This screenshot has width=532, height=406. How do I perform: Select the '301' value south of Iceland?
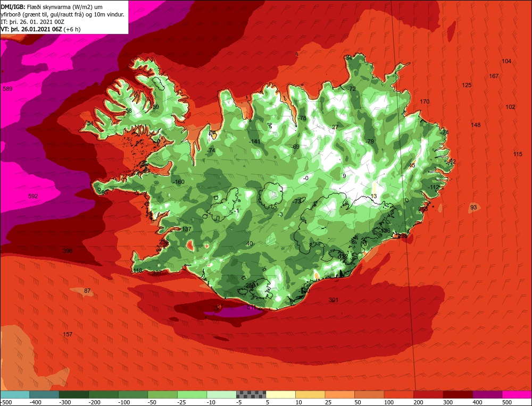[x=334, y=300]
